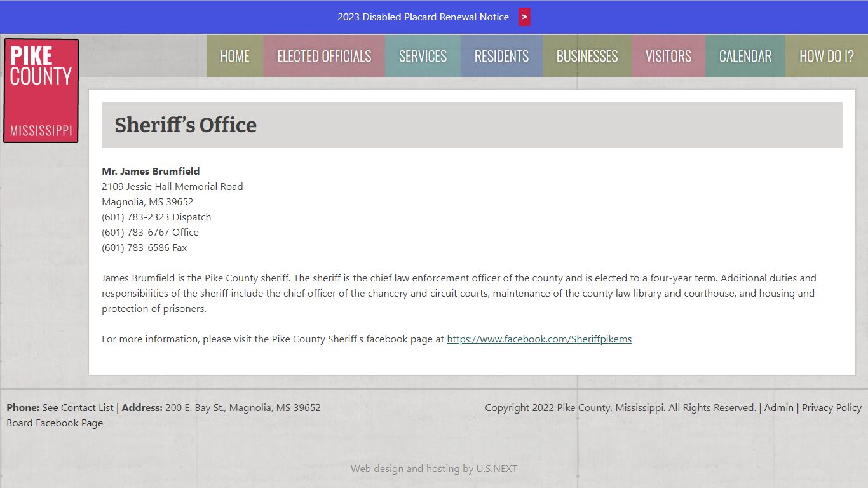The image size is (868, 488).
Task: Click the See Contact List link
Action: coord(78,408)
